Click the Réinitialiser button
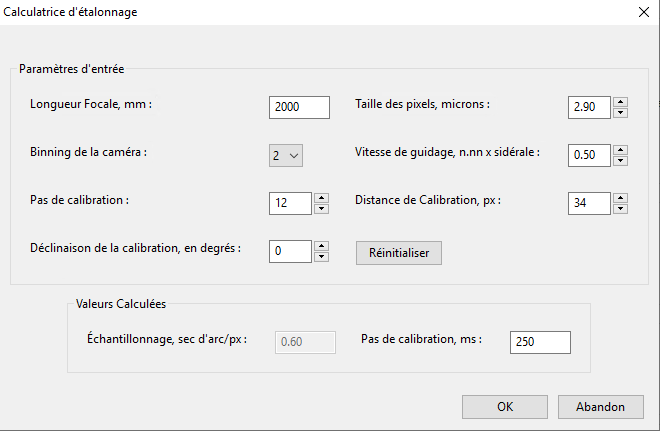This screenshot has width=660, height=431. (398, 253)
